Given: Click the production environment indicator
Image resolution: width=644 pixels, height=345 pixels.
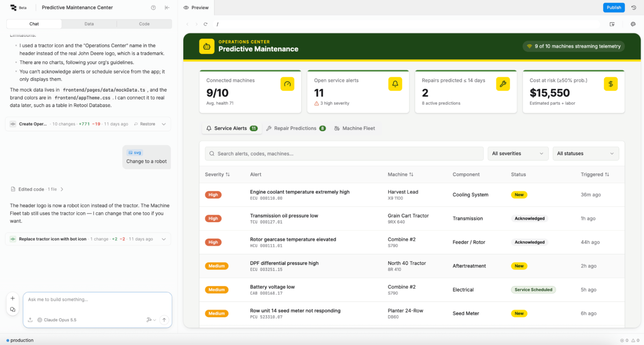Looking at the screenshot, I should [x=20, y=340].
